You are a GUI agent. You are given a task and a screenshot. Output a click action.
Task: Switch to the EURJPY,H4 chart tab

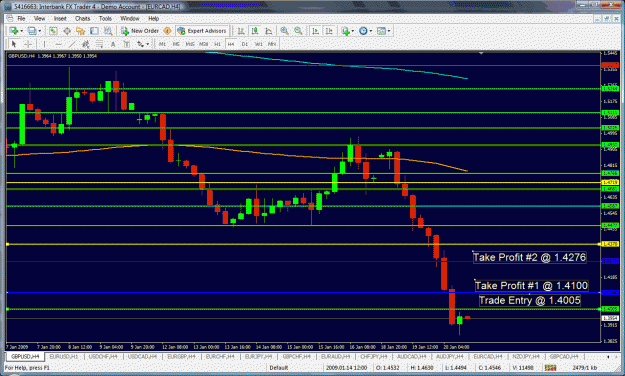pyautogui.click(x=259, y=356)
